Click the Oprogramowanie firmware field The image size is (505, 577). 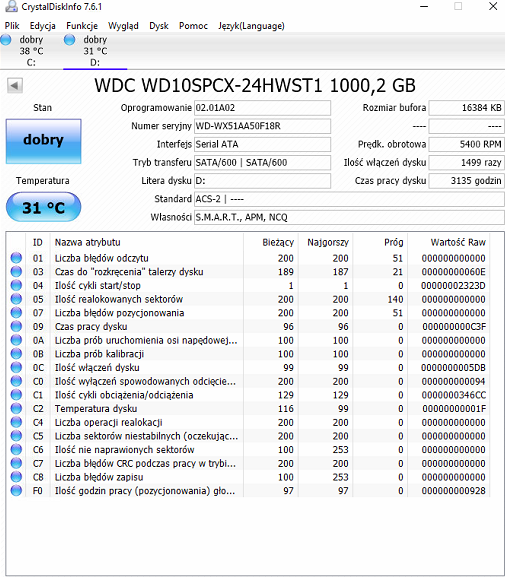click(262, 108)
